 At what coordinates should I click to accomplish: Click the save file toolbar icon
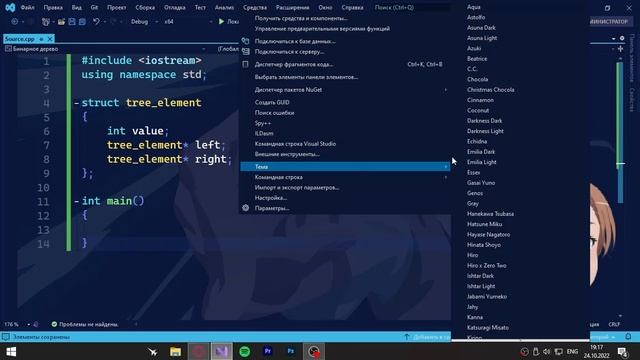click(72, 22)
